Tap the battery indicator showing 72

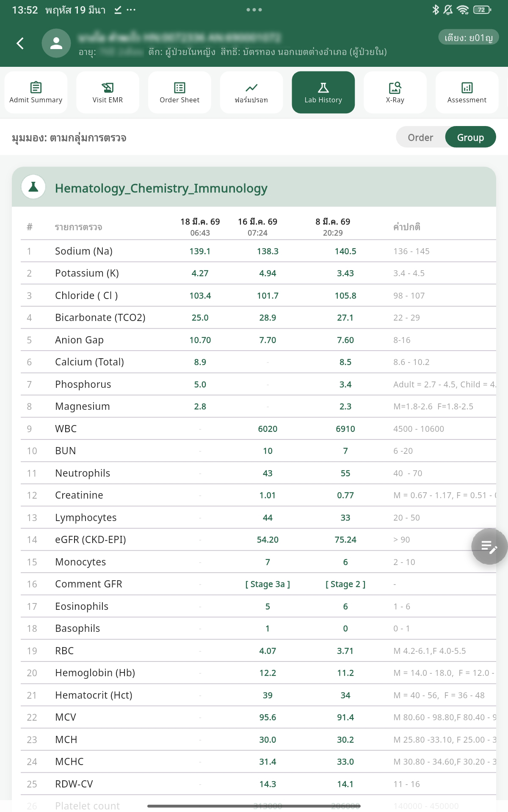[482, 10]
